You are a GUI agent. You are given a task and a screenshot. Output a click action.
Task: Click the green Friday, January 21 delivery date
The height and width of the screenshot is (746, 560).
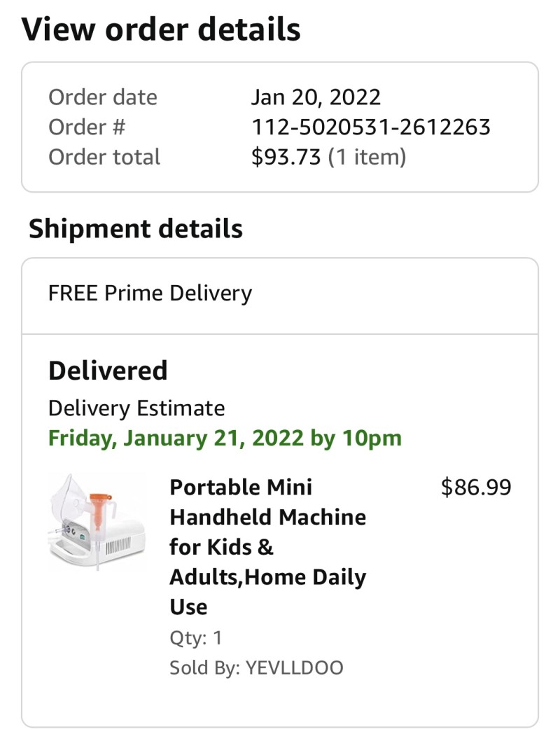225,438
